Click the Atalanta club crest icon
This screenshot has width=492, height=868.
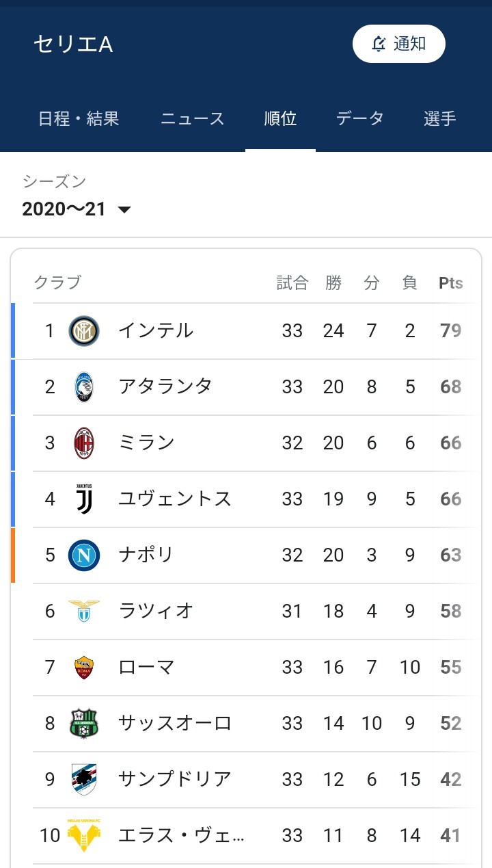click(84, 387)
